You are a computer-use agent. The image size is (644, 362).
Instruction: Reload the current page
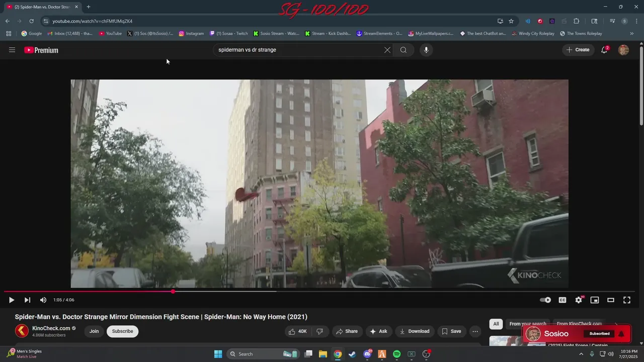tap(31, 21)
